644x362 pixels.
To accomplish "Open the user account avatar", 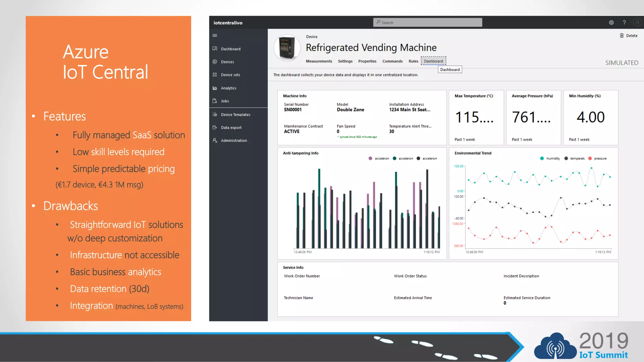I will tap(637, 22).
